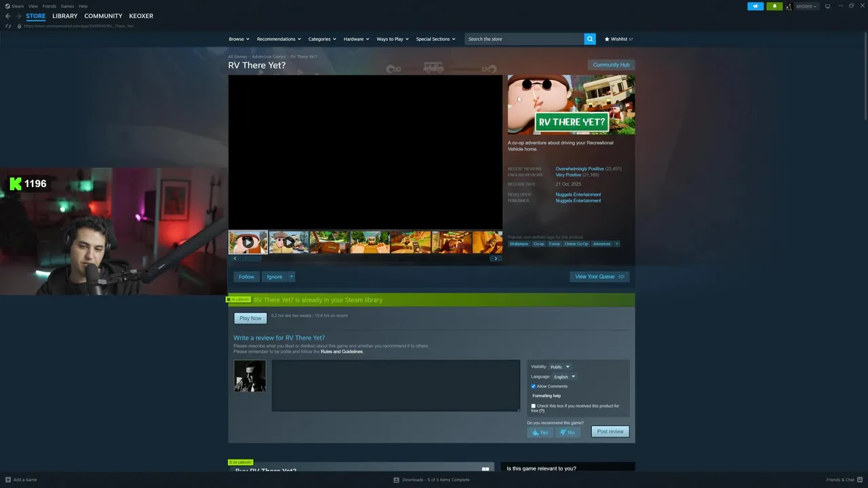
Task: Check the received product for free box
Action: pos(533,406)
